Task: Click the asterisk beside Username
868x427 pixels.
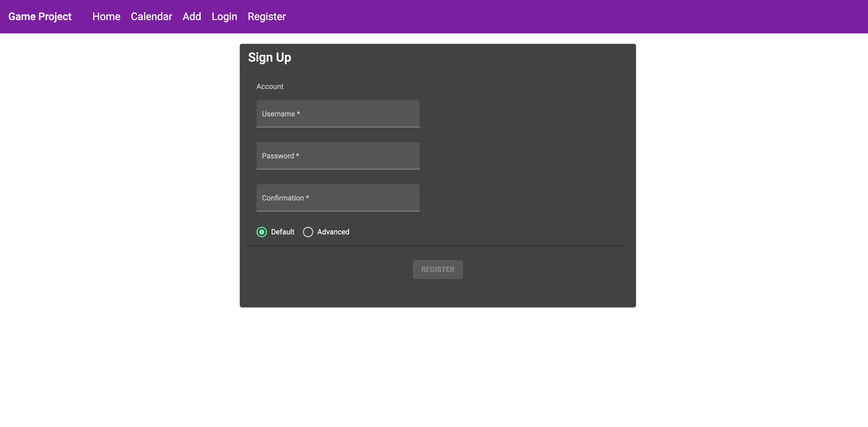Action: click(298, 113)
